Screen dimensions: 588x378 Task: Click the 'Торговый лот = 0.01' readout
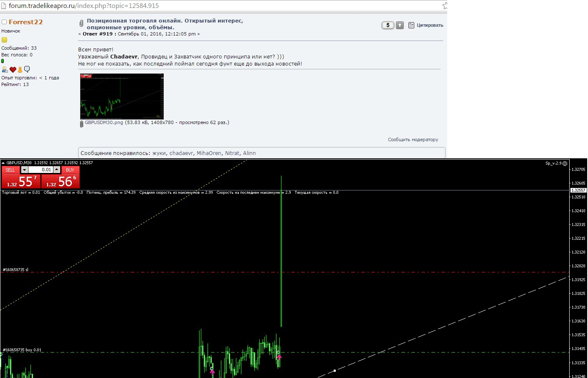(21, 193)
